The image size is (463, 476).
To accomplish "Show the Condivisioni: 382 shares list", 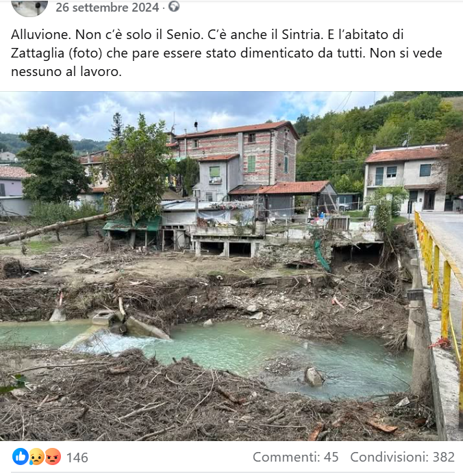I will click(403, 458).
